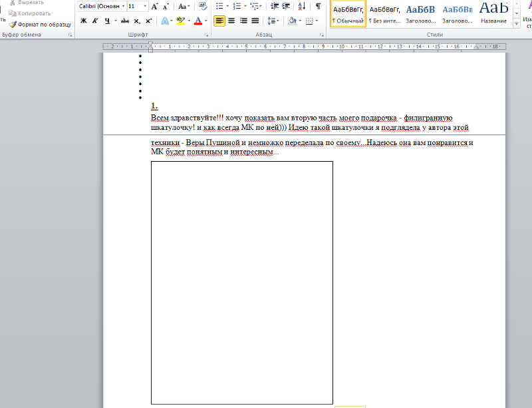532x408 pixels.
Task: Open the underline style dropdown arrow
Action: point(115,21)
